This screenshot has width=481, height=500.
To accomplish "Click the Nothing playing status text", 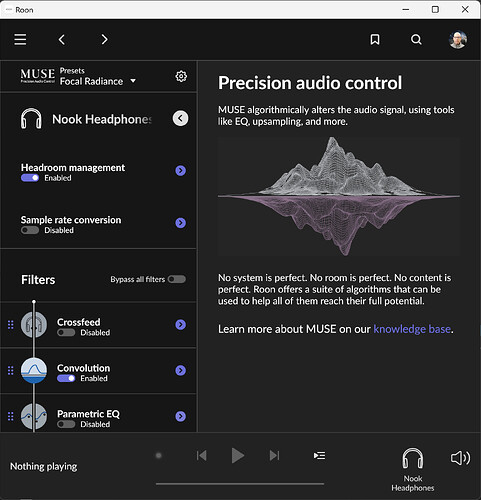I will click(44, 466).
